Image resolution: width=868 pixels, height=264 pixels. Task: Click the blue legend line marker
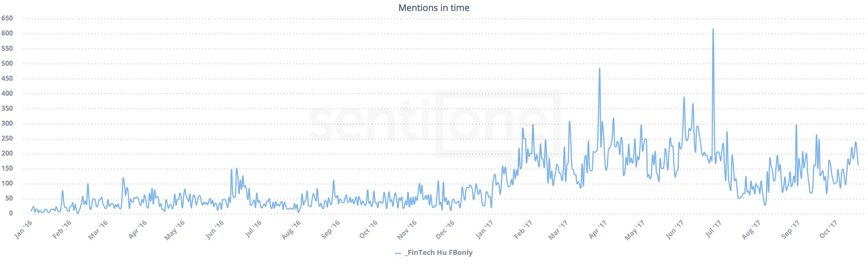click(x=398, y=253)
